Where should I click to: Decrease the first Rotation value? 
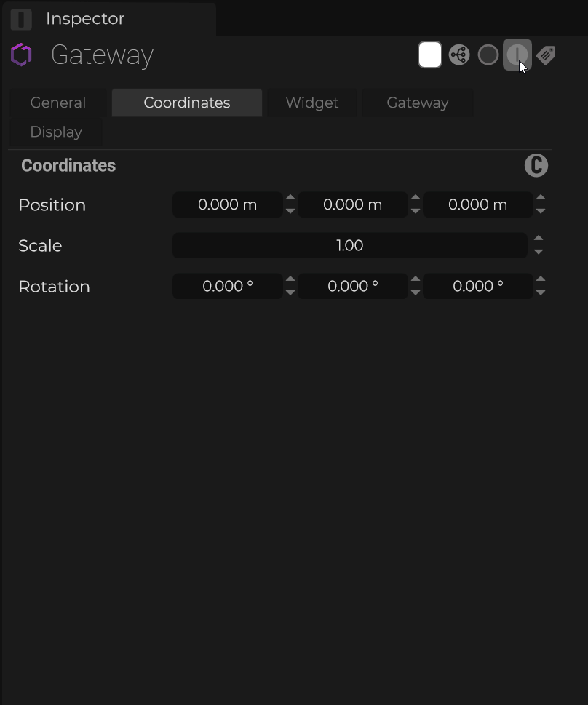tap(290, 293)
